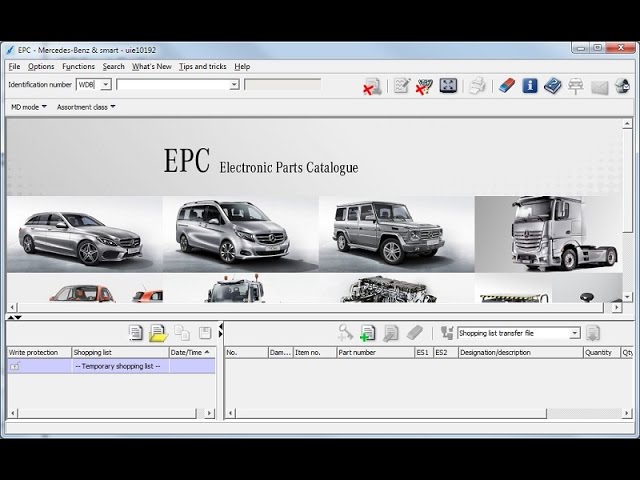This screenshot has width=640, height=480.
Task: Open the Functions menu
Action: [x=78, y=67]
